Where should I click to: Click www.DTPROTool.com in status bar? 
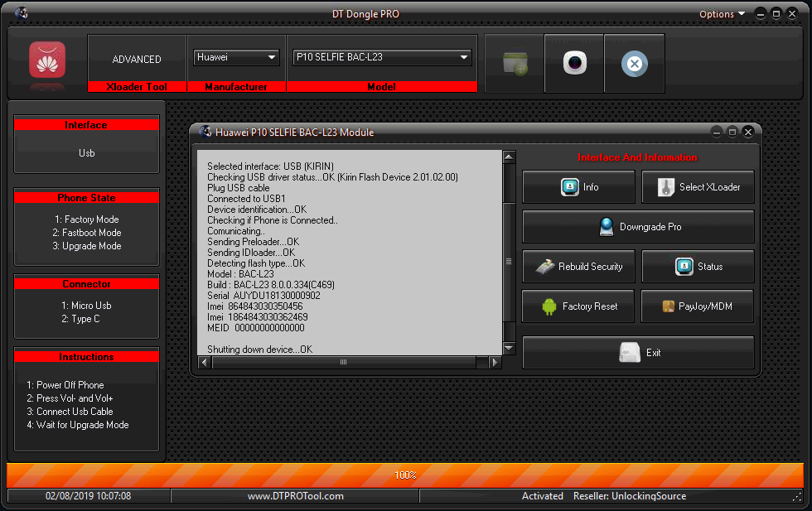click(x=296, y=496)
